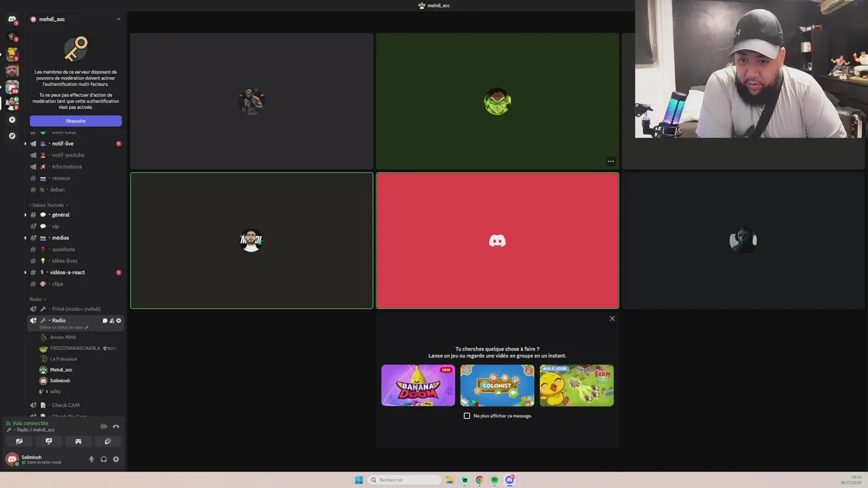Viewport: 868px width, 488px height.
Task: Open noise suppression waveform icon
Action: [104, 426]
